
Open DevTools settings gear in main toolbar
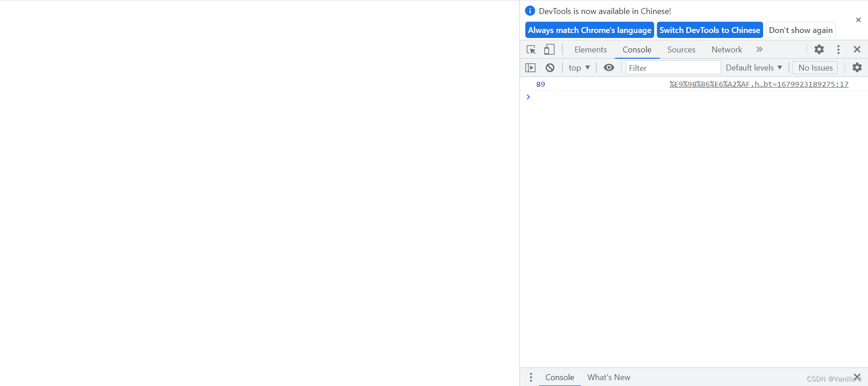pyautogui.click(x=819, y=49)
